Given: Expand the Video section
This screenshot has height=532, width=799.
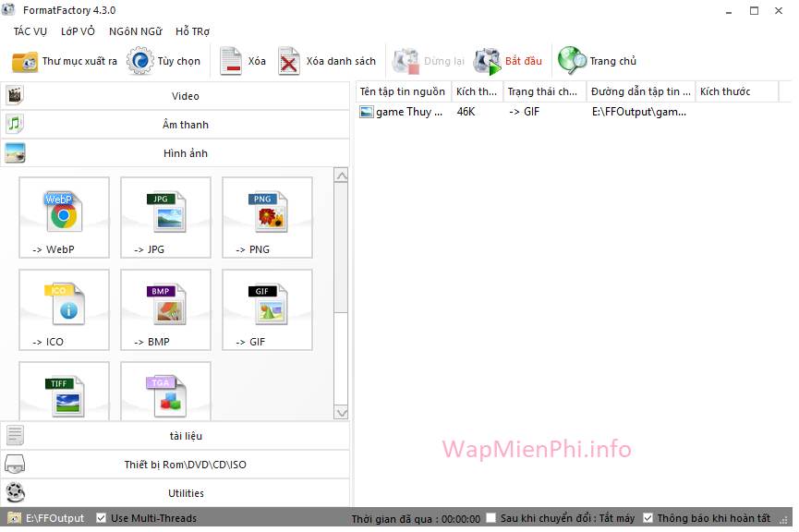Looking at the screenshot, I should click(176, 96).
